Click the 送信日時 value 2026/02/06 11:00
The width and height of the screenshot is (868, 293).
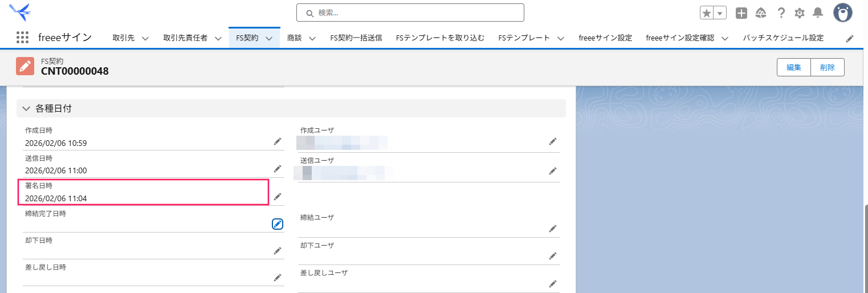coord(56,170)
